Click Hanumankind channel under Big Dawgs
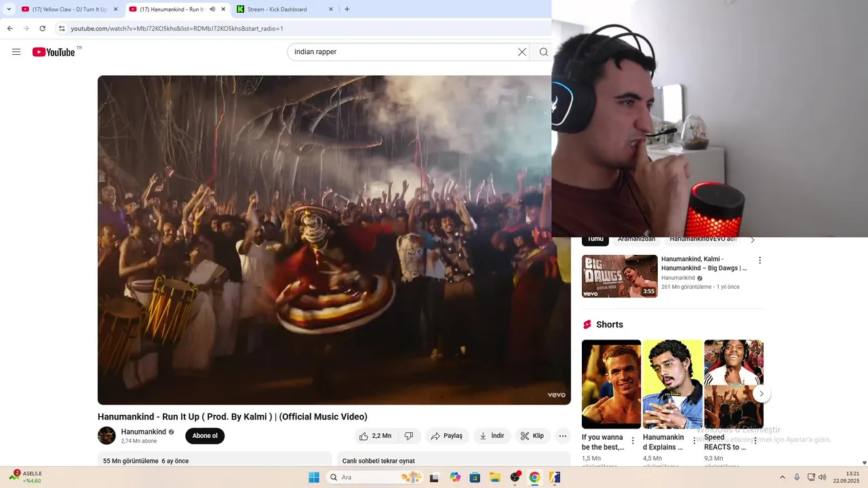 (678, 278)
